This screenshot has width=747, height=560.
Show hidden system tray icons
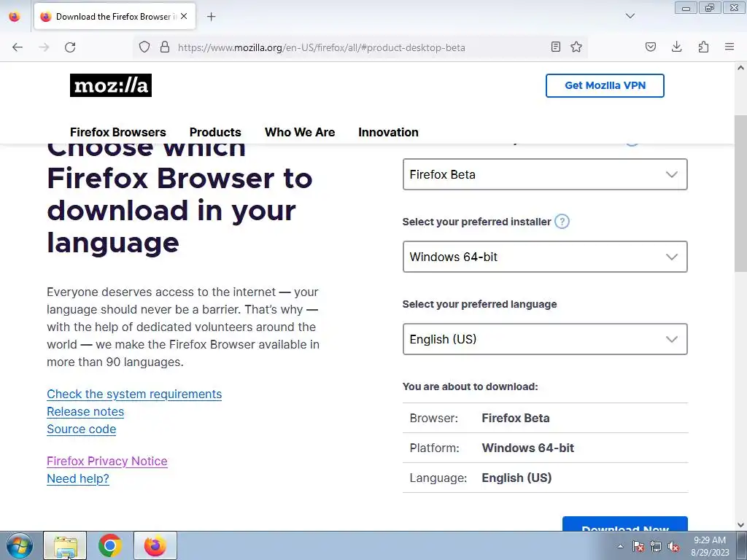[620, 546]
